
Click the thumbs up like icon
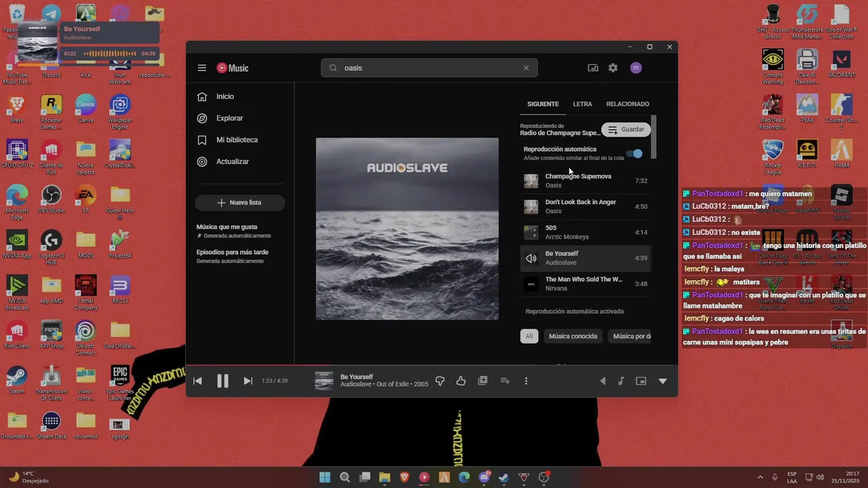point(461,381)
